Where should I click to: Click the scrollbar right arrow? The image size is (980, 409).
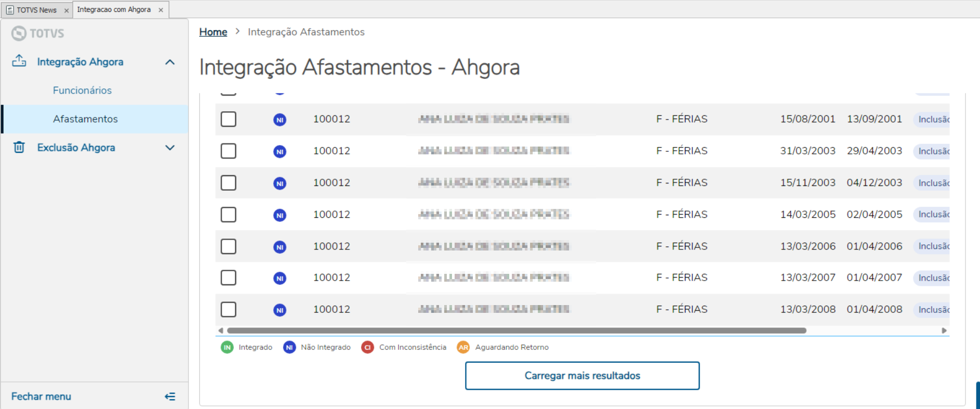pos(944,331)
